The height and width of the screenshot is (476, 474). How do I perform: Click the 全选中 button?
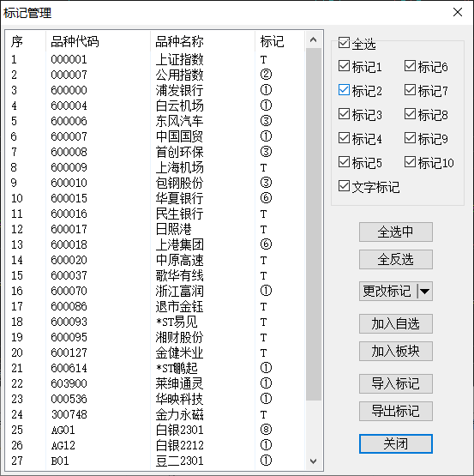pos(396,232)
